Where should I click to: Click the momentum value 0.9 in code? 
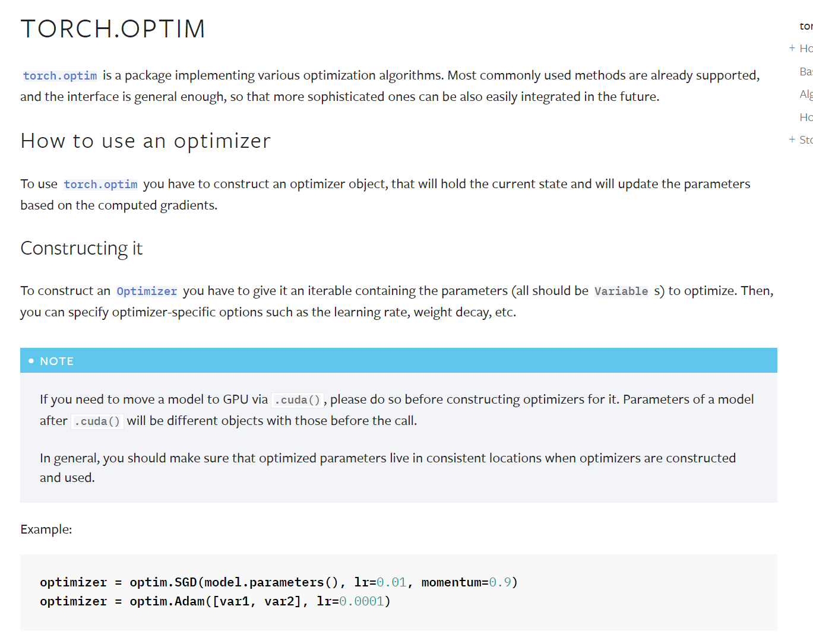tap(500, 582)
